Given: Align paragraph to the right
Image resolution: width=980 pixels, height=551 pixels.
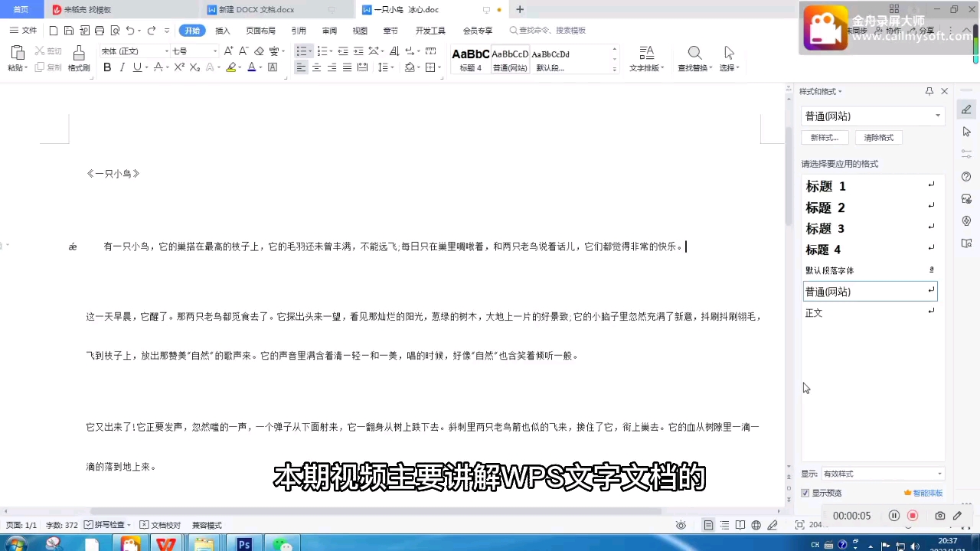Looking at the screenshot, I should (332, 67).
